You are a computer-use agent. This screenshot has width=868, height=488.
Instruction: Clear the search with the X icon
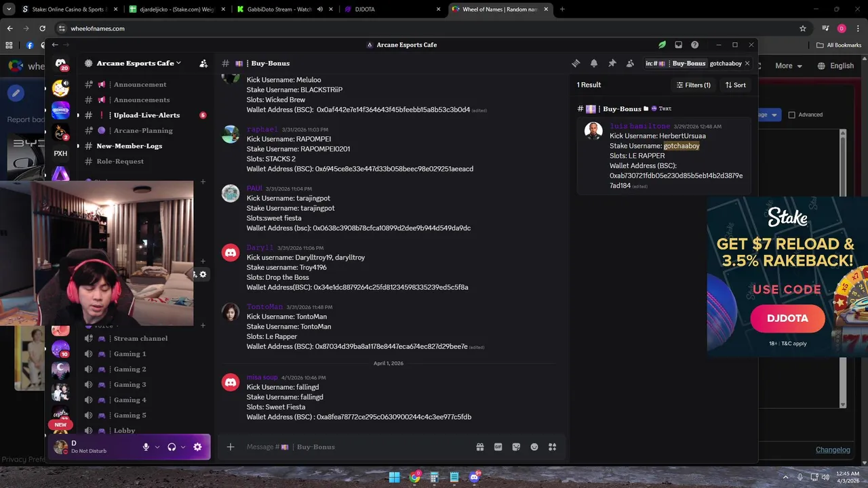[x=747, y=63]
